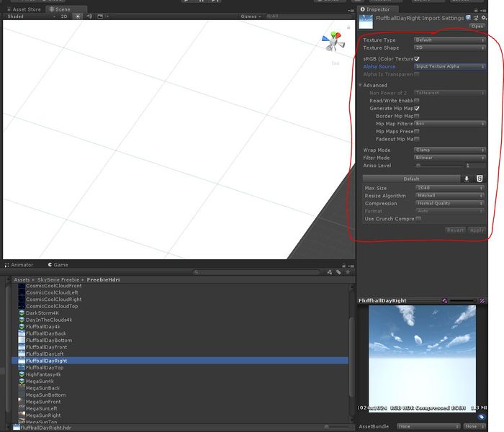Click lock icon on Project panel header
Image resolution: width=504 pixels, height=432 pixels.
click(343, 266)
